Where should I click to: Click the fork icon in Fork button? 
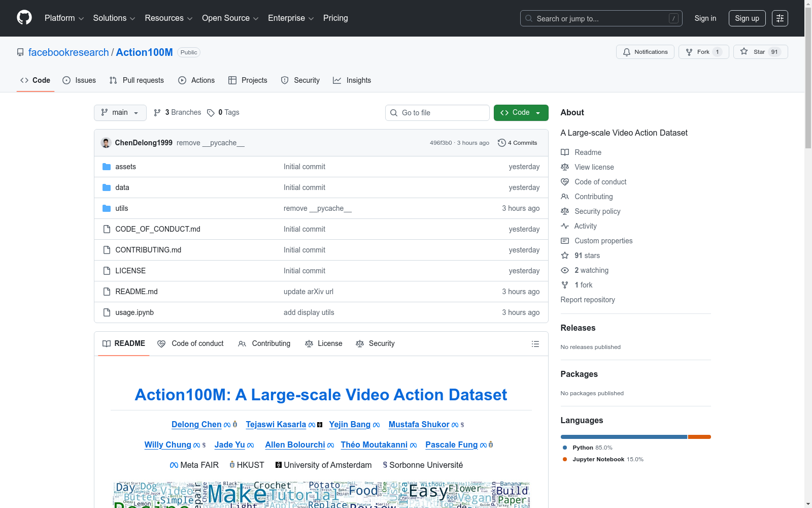point(689,52)
